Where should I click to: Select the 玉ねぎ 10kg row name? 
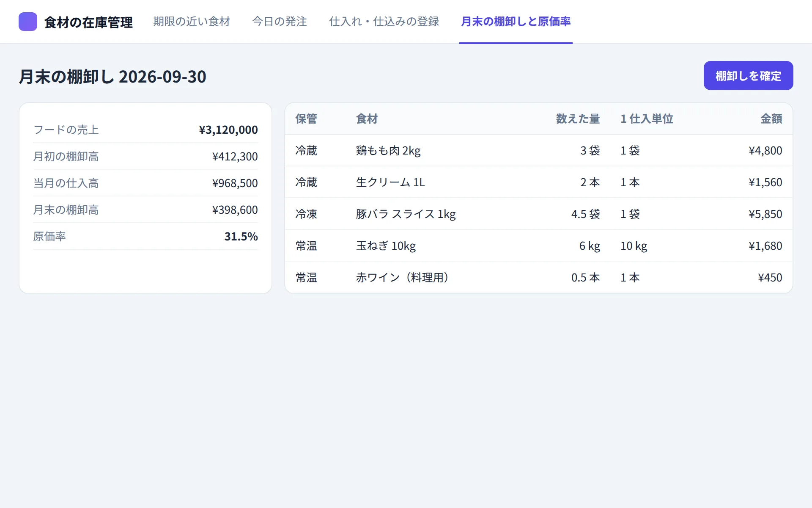386,246
